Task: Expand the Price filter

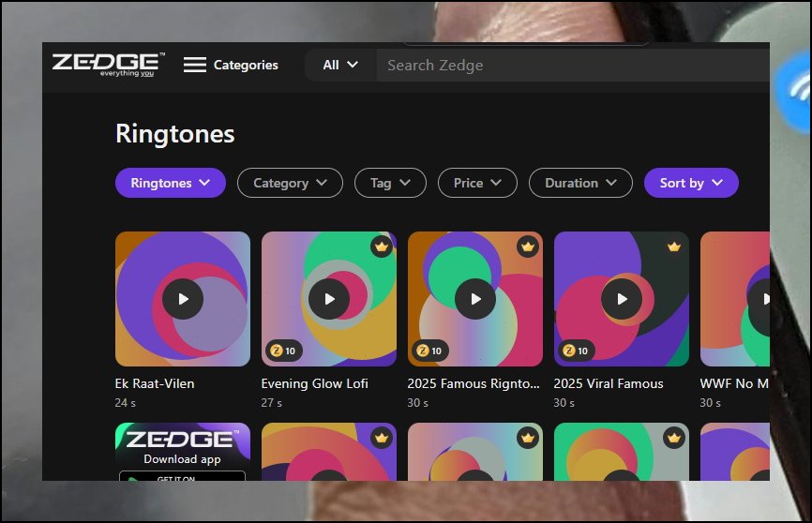Action: point(477,183)
